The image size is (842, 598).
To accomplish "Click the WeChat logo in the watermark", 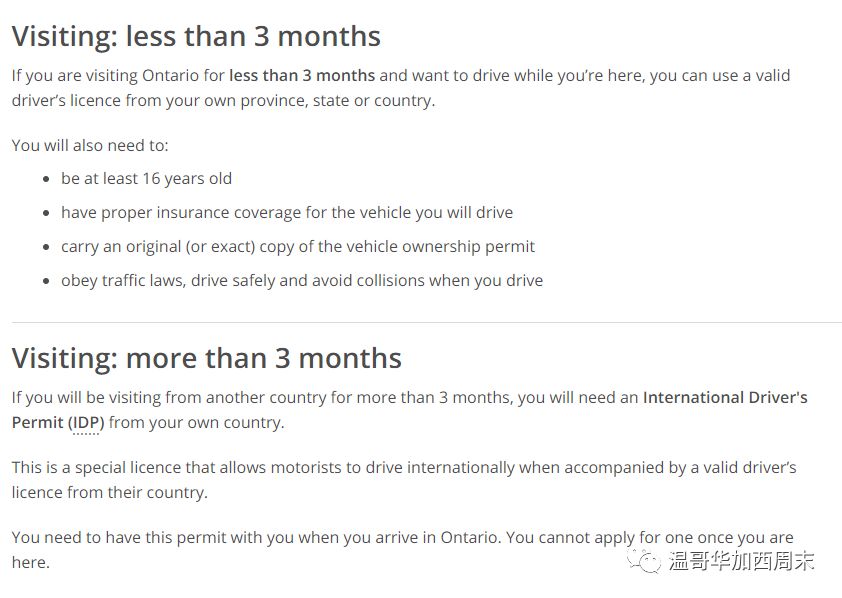I will coord(644,561).
